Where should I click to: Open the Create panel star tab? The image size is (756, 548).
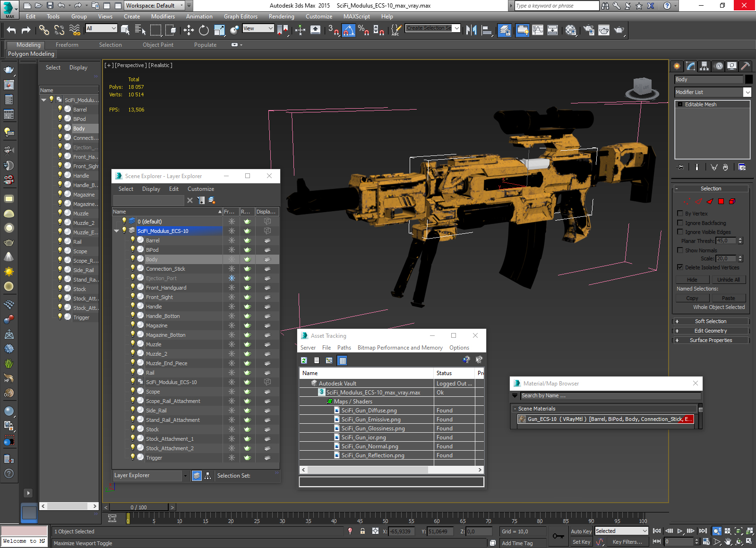click(677, 66)
